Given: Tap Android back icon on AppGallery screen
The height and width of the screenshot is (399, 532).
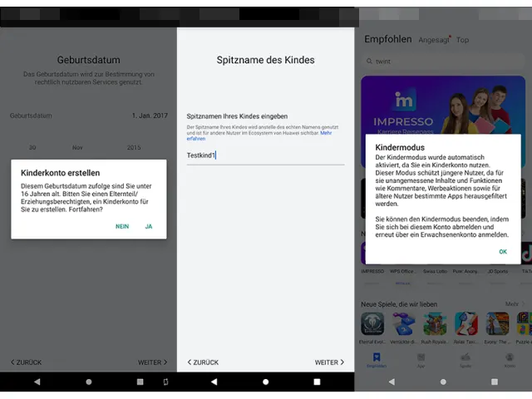Looking at the screenshot, I should pos(392,382).
